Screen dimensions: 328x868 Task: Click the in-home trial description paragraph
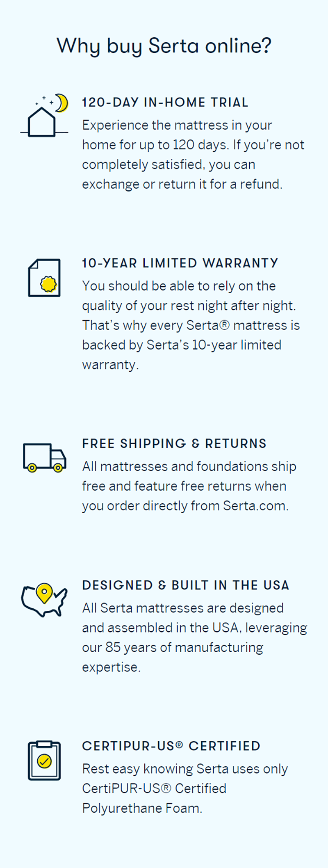[x=193, y=155]
